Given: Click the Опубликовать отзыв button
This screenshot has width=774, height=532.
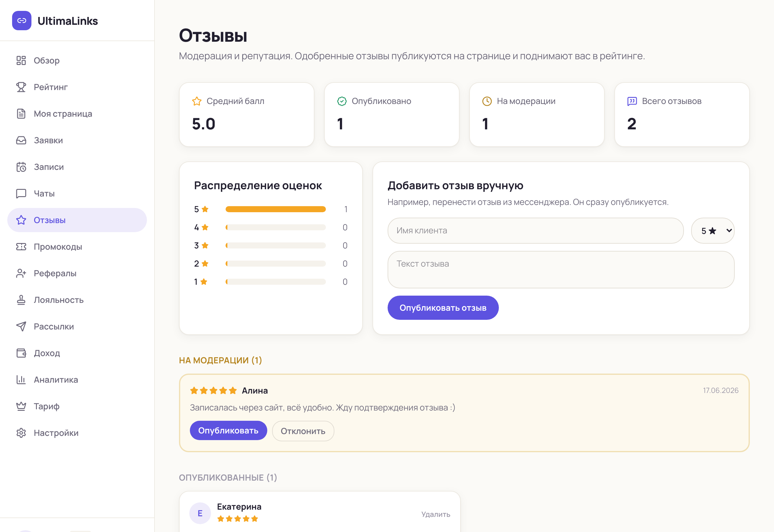Looking at the screenshot, I should coord(443,308).
